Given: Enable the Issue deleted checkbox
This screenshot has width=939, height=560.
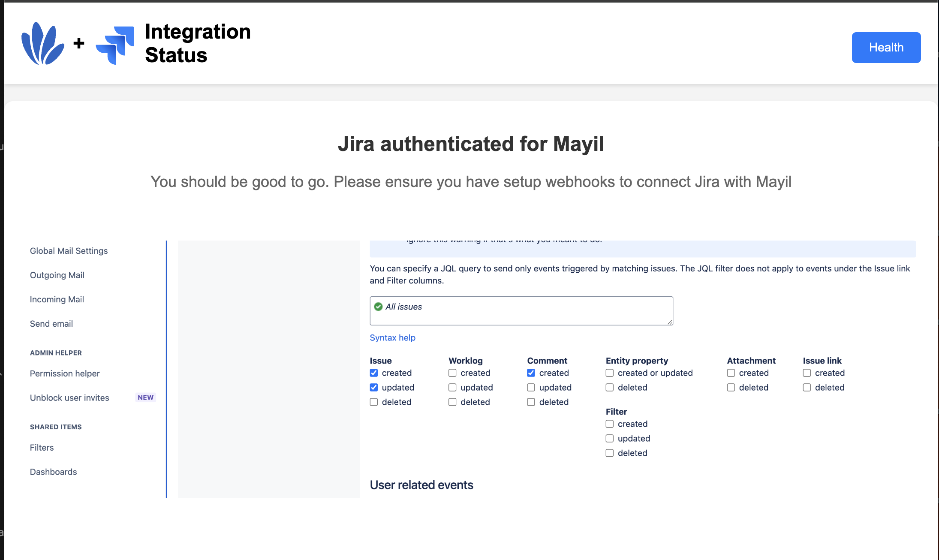Looking at the screenshot, I should pyautogui.click(x=373, y=402).
